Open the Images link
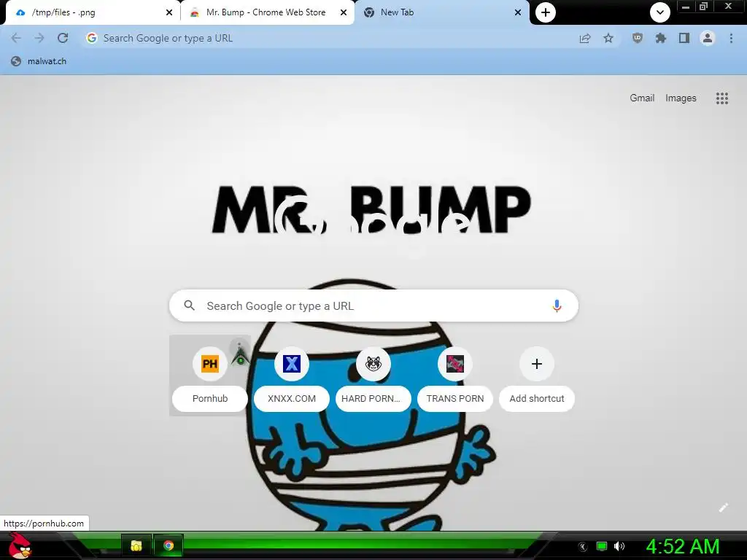The image size is (747, 560). click(681, 98)
